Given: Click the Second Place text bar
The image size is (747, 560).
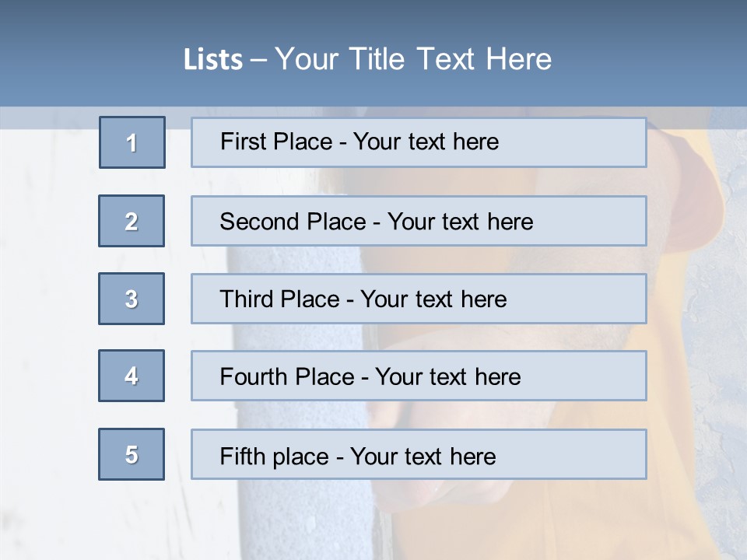Looking at the screenshot, I should click(x=419, y=221).
